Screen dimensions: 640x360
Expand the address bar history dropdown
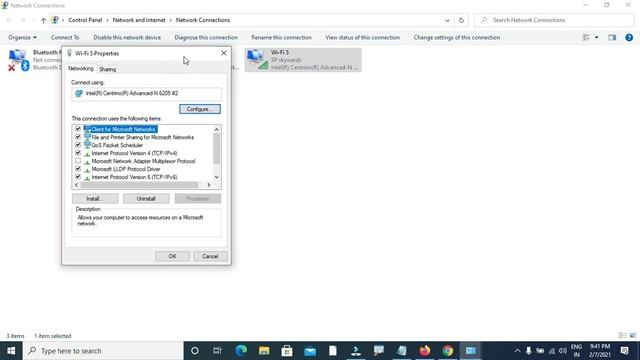(447, 20)
